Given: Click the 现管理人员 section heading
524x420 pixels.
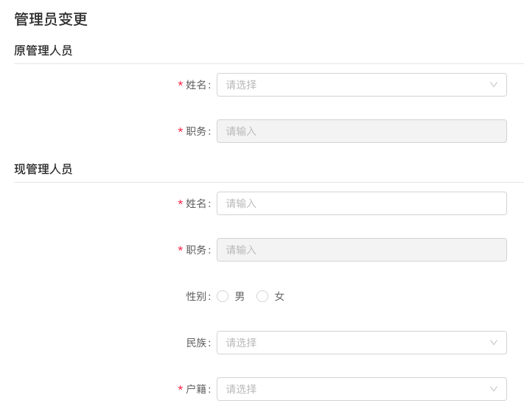Looking at the screenshot, I should (x=43, y=169).
